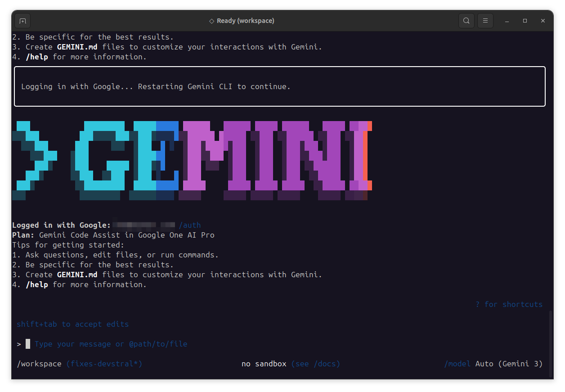Image resolution: width=565 pixels, height=392 pixels.
Task: Click the '? for shortcuts' hint
Action: (509, 304)
